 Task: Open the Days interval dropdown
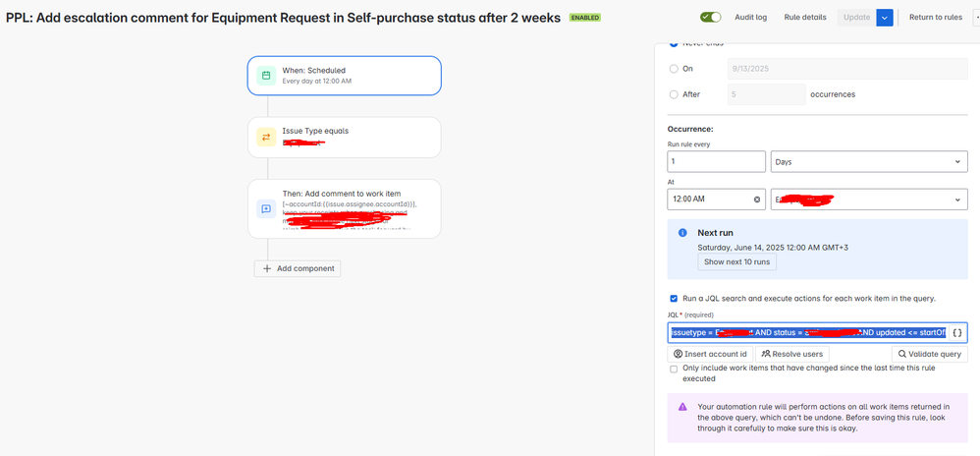[x=869, y=161]
